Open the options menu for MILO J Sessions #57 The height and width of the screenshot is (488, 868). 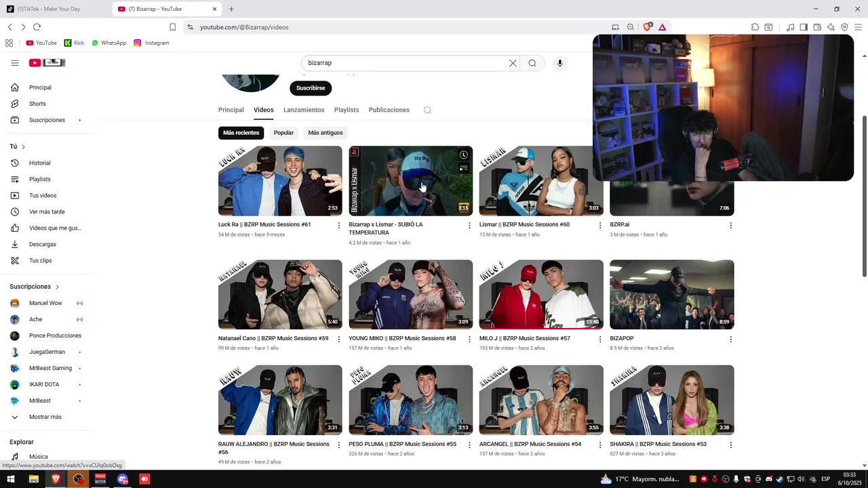(x=599, y=339)
